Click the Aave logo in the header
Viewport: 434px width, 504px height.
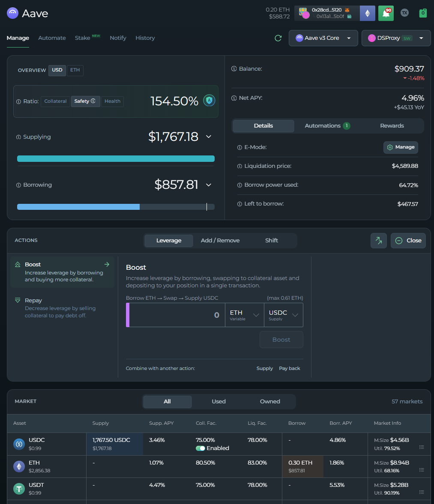pos(13,13)
